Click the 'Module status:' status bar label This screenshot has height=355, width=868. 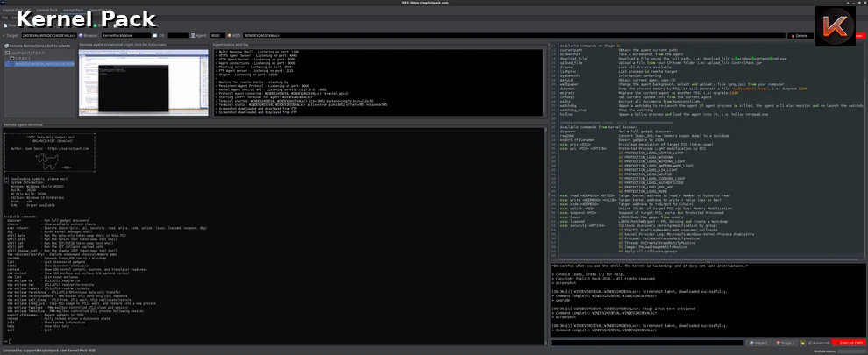tap(825, 351)
